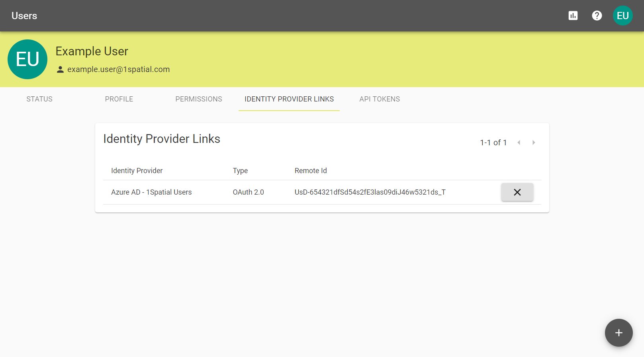Select the Identity Provider Links tab
The width and height of the screenshot is (644, 357).
pyautogui.click(x=289, y=99)
